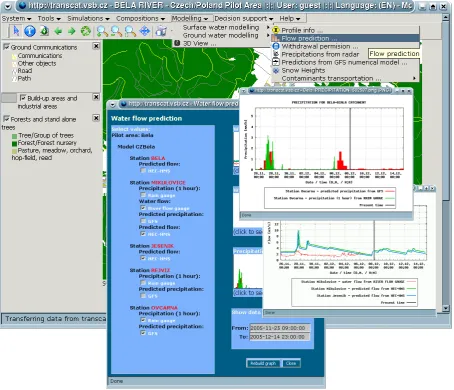Choose Surface water modelling menu entry

point(221,27)
